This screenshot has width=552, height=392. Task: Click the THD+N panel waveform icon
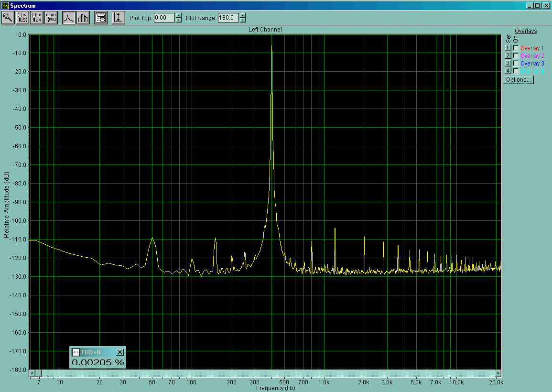point(76,352)
